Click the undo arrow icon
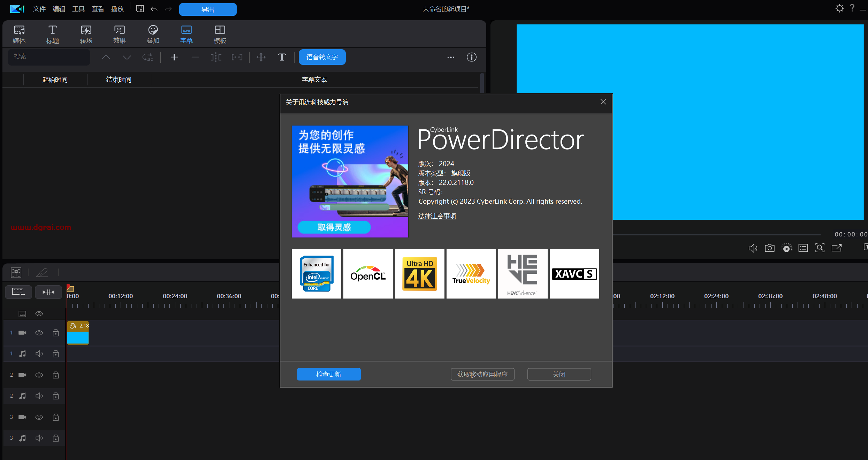 [154, 9]
